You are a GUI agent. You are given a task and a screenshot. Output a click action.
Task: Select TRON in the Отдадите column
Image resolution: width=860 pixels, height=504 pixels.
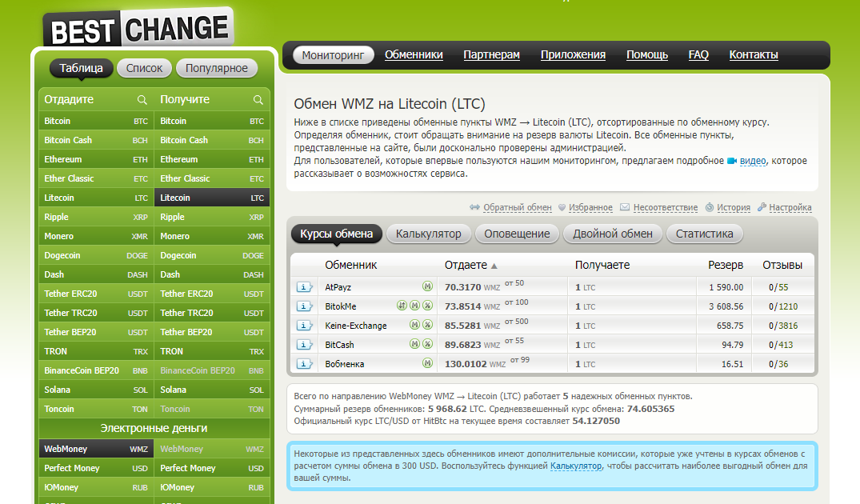point(96,351)
